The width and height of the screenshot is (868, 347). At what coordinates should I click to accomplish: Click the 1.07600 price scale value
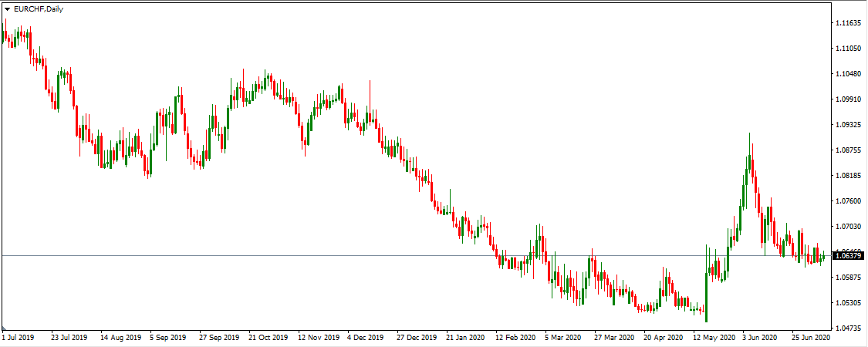pyautogui.click(x=849, y=201)
